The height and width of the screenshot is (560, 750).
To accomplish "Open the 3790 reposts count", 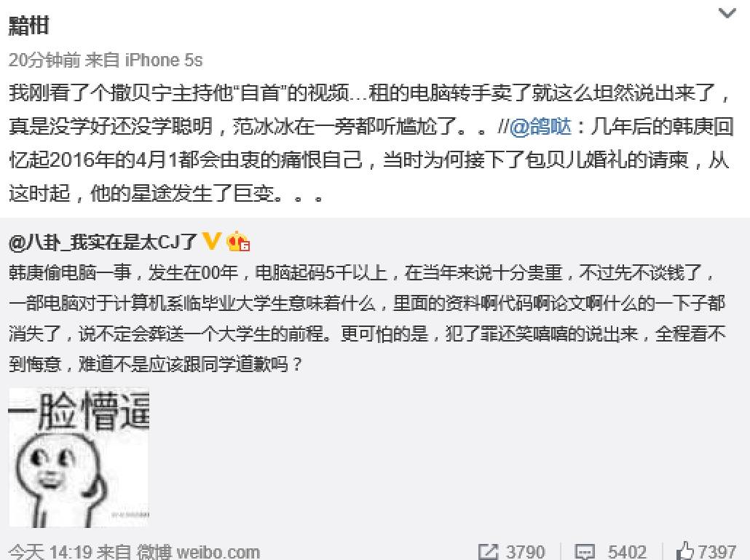I will 525,552.
